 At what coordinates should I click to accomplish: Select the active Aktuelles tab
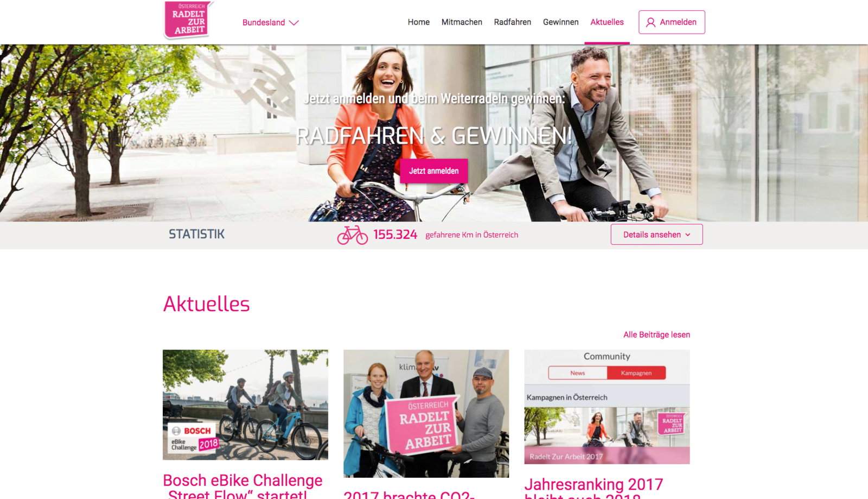click(x=607, y=22)
